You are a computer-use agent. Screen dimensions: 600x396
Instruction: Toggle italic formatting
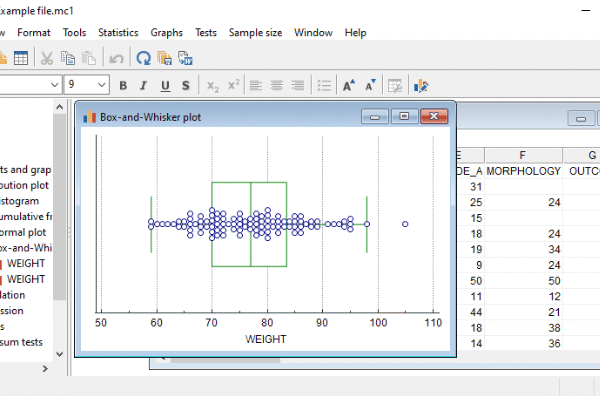(143, 85)
